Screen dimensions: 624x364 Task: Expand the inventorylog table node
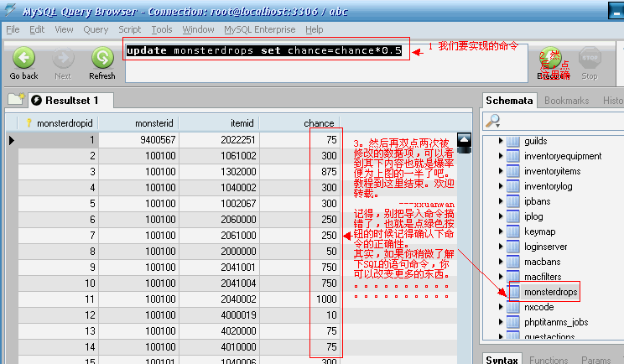pos(501,186)
